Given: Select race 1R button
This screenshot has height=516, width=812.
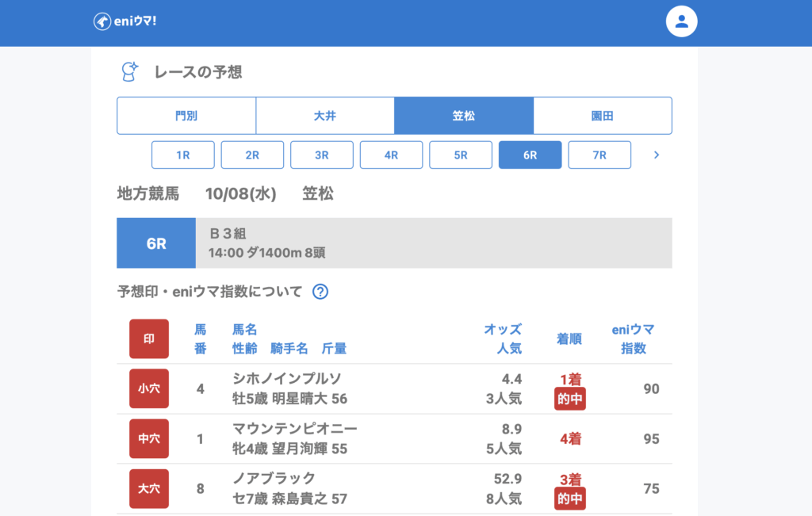Looking at the screenshot, I should coord(183,155).
